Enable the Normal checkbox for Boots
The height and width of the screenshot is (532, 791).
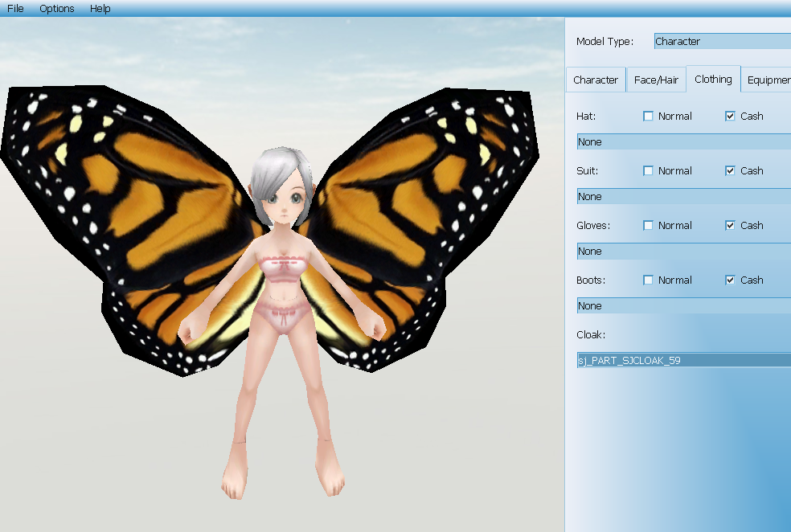click(649, 280)
